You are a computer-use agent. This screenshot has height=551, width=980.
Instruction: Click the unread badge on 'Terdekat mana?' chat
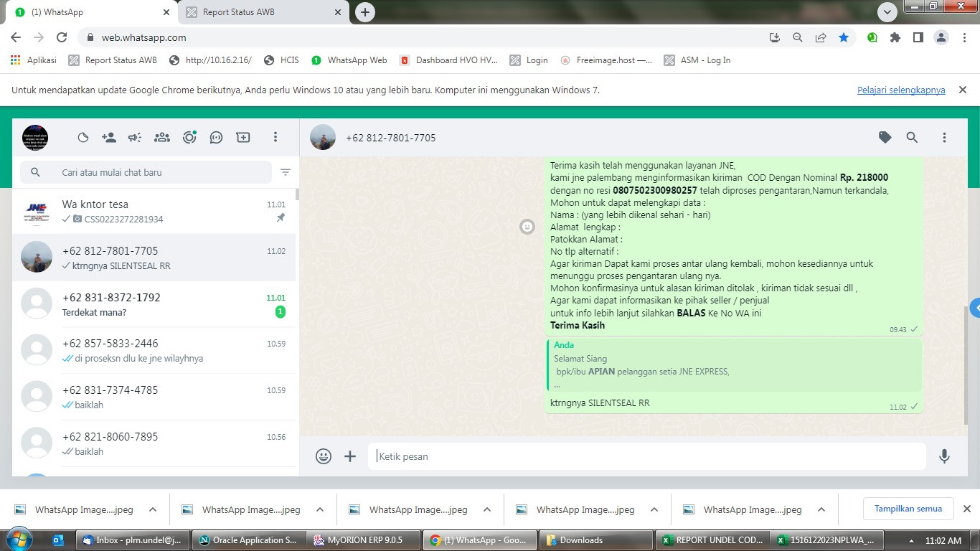point(281,312)
